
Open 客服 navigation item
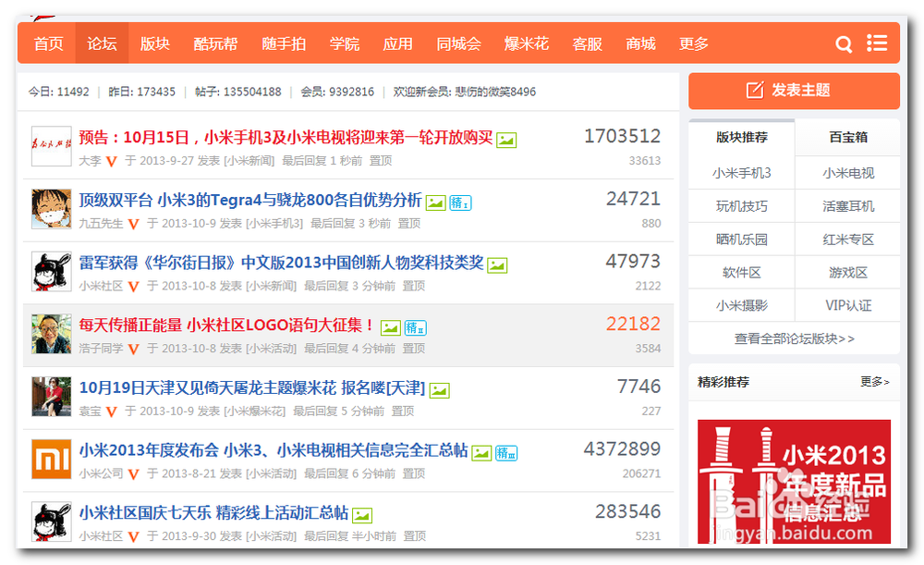(588, 43)
